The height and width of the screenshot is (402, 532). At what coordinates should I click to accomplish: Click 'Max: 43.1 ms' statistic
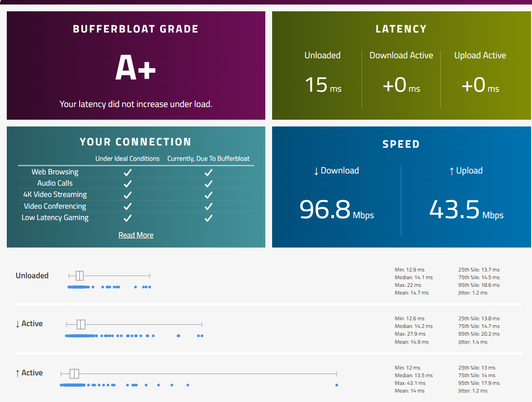point(410,383)
